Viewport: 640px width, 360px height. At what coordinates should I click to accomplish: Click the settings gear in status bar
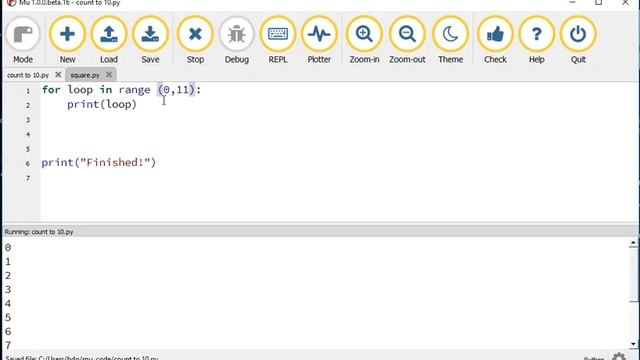pos(619,357)
